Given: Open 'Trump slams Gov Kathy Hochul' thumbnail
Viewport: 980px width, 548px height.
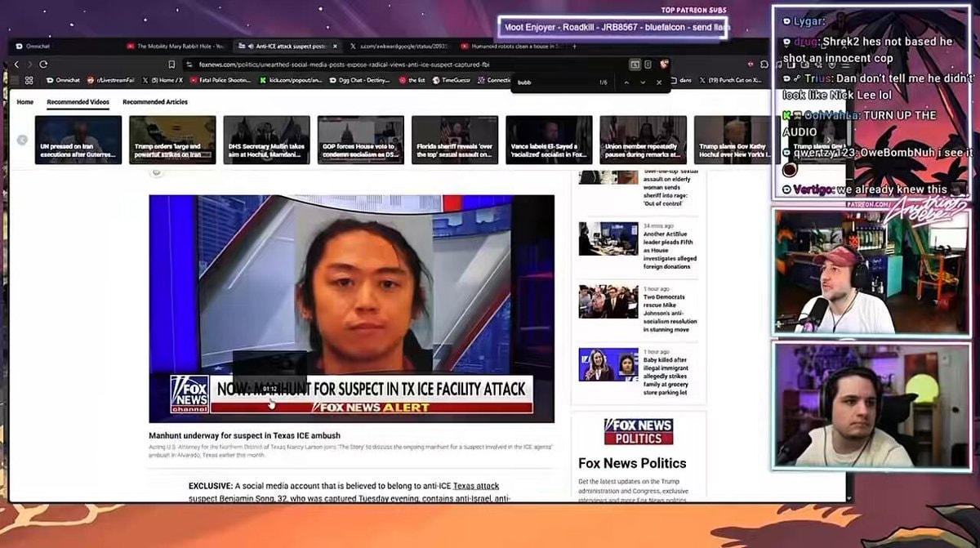Looking at the screenshot, I should (732, 140).
